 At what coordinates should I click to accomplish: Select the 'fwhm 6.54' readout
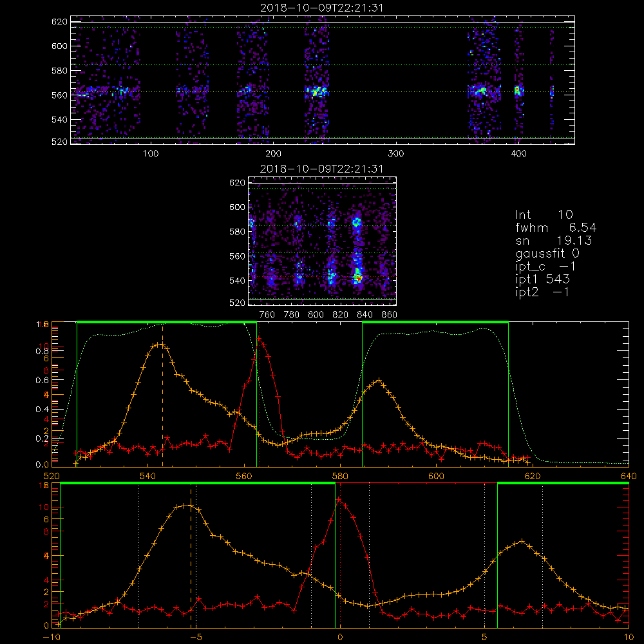pyautogui.click(x=556, y=227)
